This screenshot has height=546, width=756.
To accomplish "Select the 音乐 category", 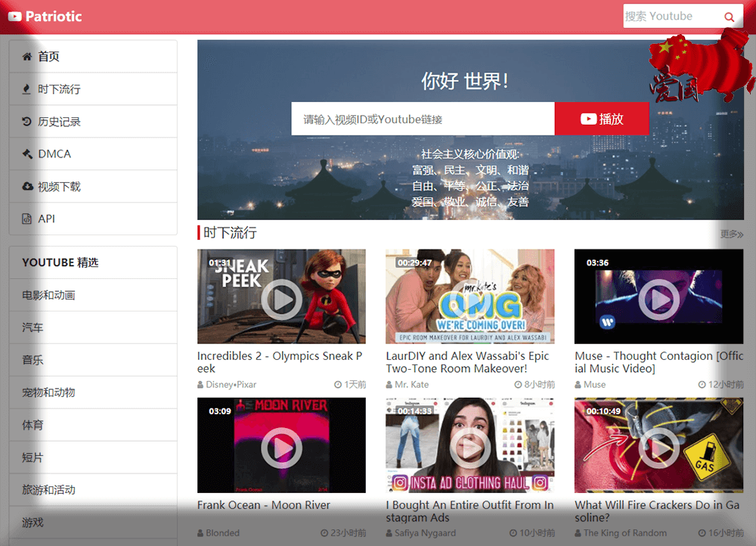I will 33,360.
